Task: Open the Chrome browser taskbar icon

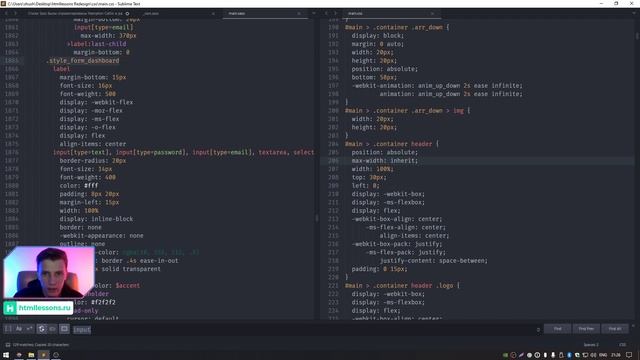Action: point(19,355)
